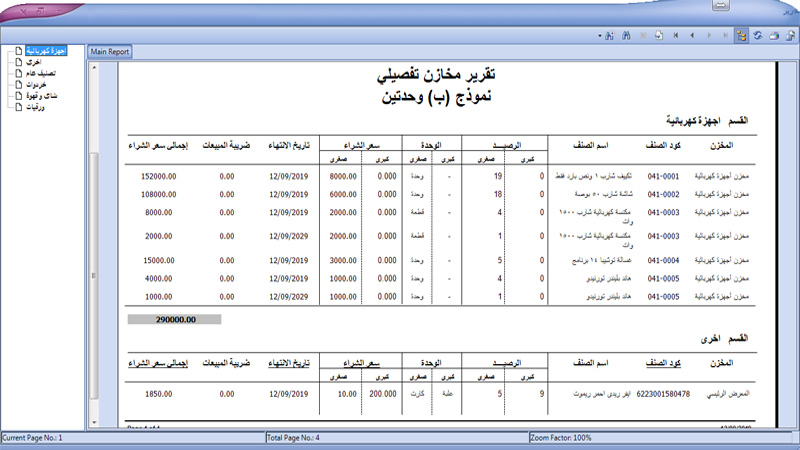Click the ضريبة المبيعات header in first section

pyautogui.click(x=227, y=145)
